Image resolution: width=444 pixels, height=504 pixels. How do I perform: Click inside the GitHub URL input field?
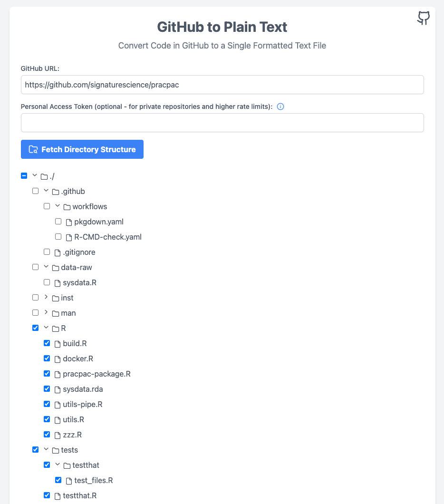pos(222,85)
